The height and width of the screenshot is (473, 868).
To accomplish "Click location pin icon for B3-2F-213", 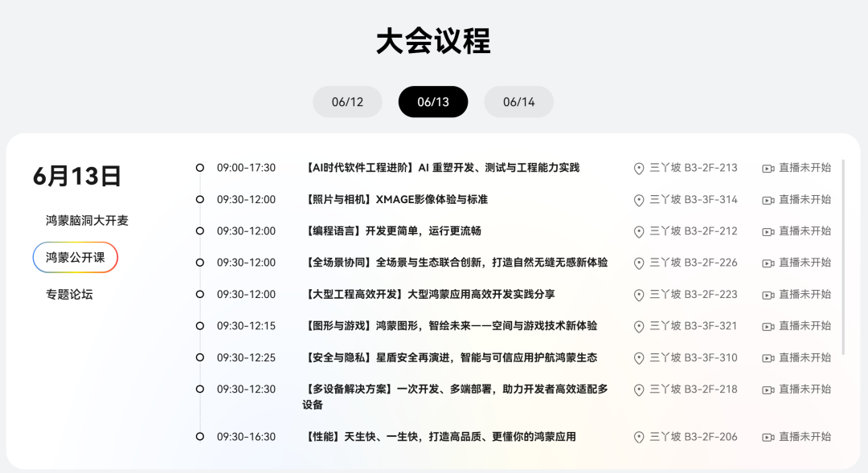I will (x=639, y=169).
